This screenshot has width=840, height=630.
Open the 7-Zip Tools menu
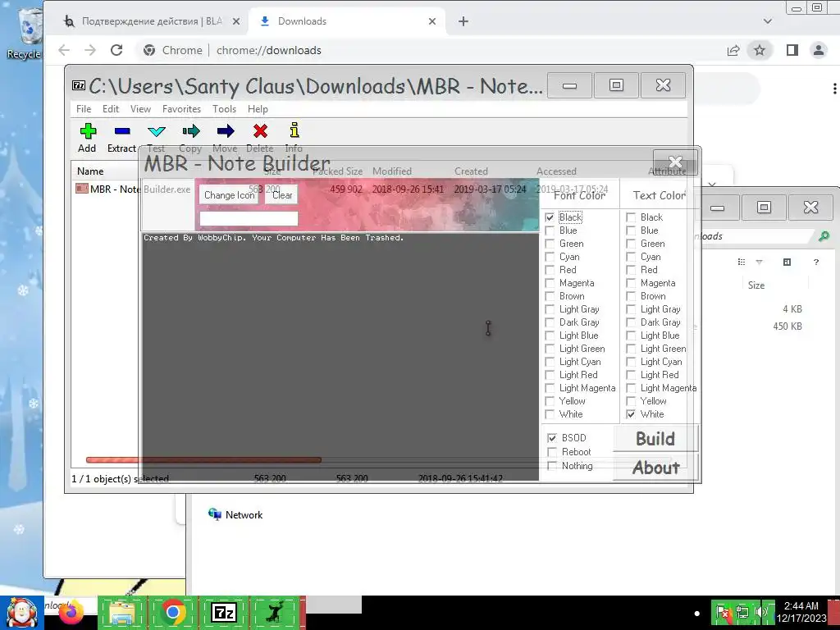click(x=224, y=109)
